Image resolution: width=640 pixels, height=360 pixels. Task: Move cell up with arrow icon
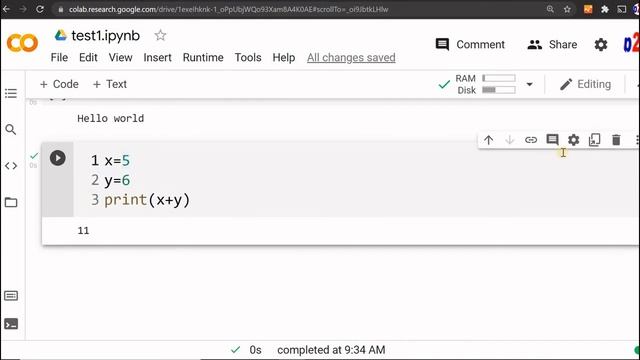tap(489, 140)
